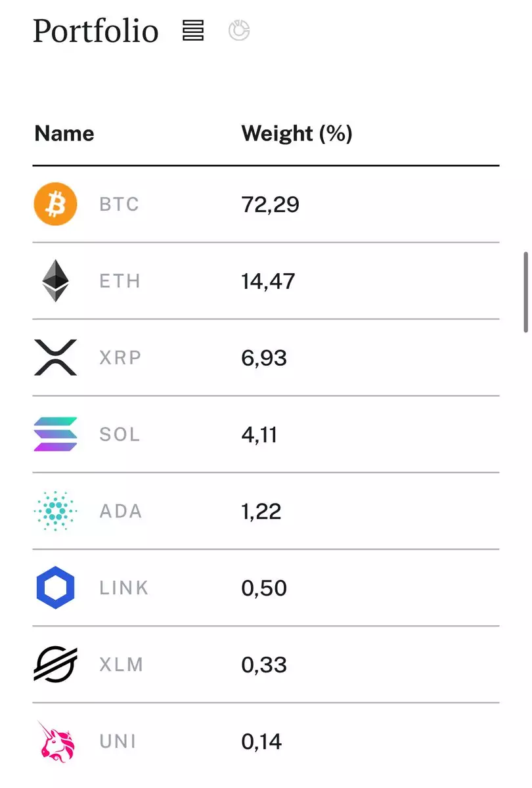Click the XRP logo icon
This screenshot has height=788, width=532.
pyautogui.click(x=55, y=357)
